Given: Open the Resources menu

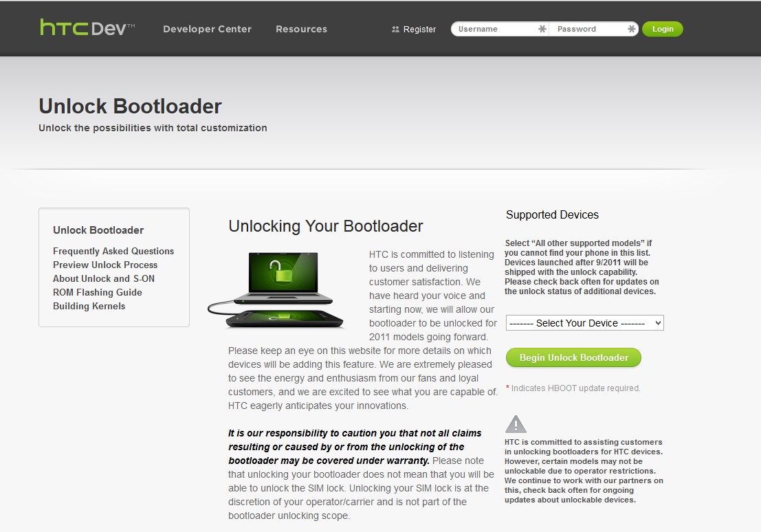Looking at the screenshot, I should click(301, 29).
